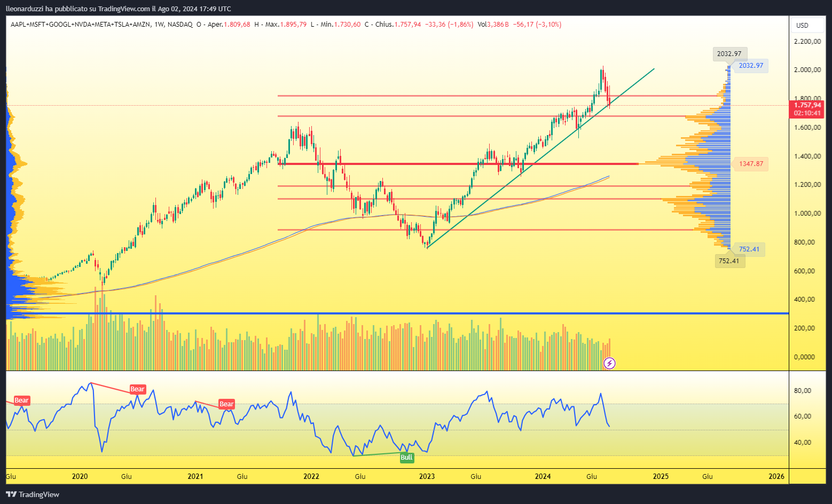Screen dimensions: 832x504
Task: Click 2021 on the time axis
Action: [x=195, y=476]
